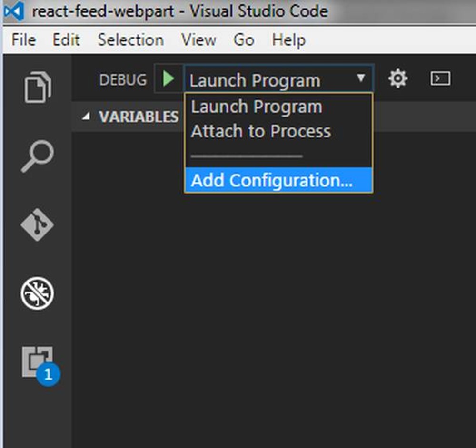Select Attach to Process from the dropdown
This screenshot has height=448, width=476.
point(260,131)
